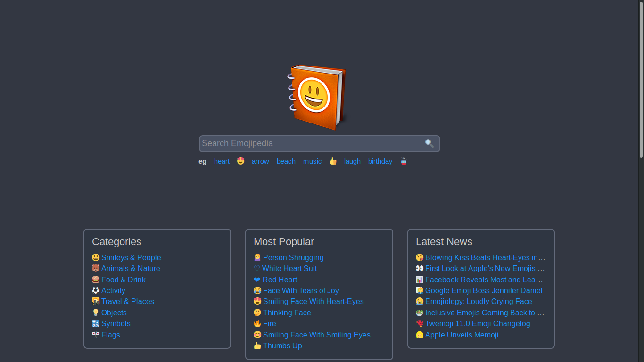Read Apple Unveils Memoji article
This screenshot has height=362, width=644.
(462, 335)
